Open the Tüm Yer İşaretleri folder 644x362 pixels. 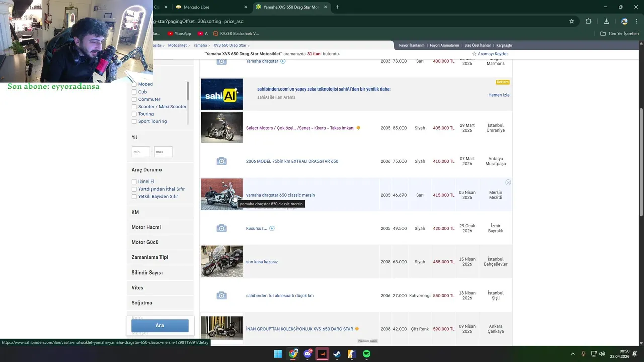(620, 33)
